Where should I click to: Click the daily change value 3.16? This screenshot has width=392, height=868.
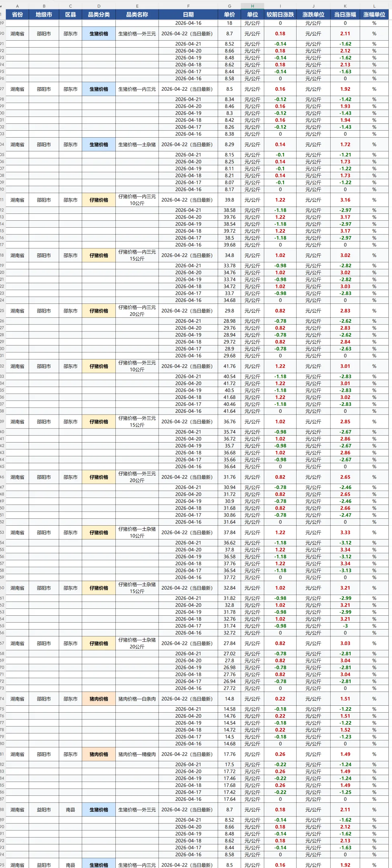pyautogui.click(x=345, y=200)
